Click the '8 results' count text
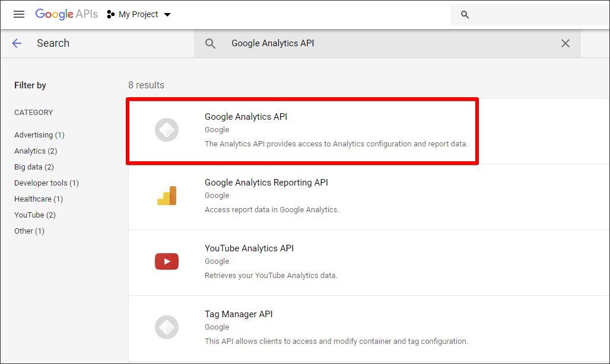The image size is (610, 364). pyautogui.click(x=147, y=85)
